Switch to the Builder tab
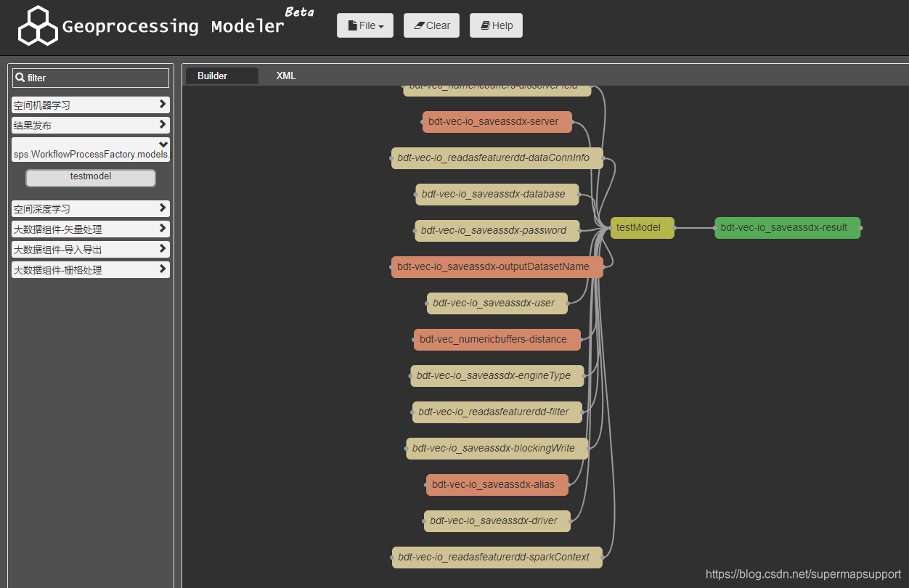The width and height of the screenshot is (909, 588). point(221,75)
